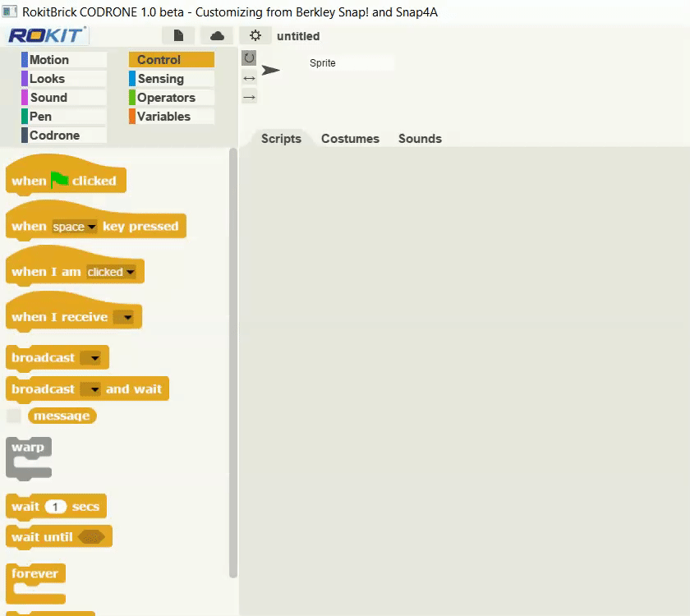The image size is (690, 616).
Task: Open the Operators block category
Action: pyautogui.click(x=172, y=98)
